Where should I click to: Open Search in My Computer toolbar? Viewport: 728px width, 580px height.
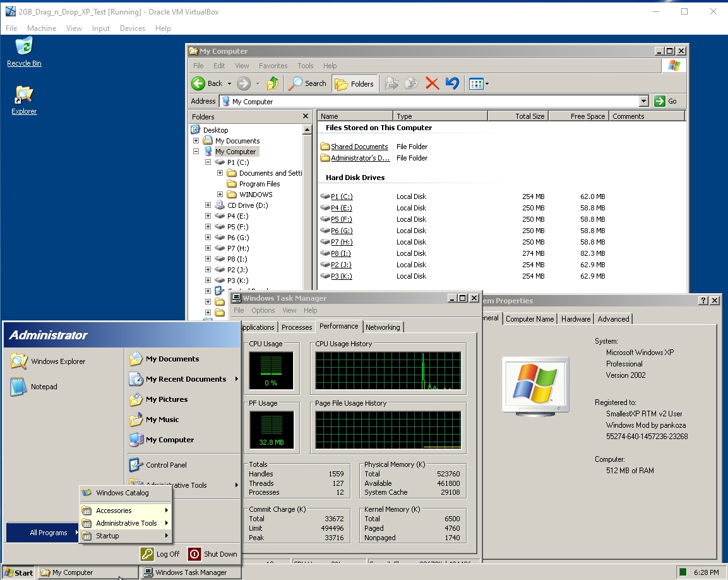(x=307, y=83)
